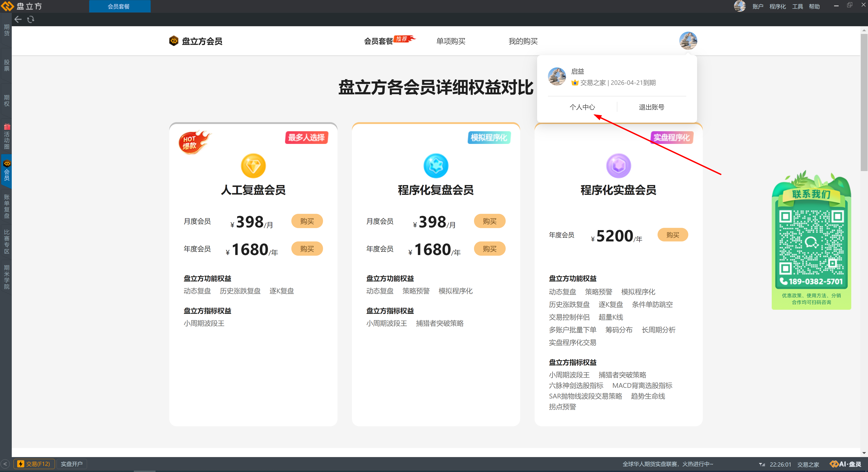
Task: Select the 单项购买 page tab
Action: pos(451,41)
